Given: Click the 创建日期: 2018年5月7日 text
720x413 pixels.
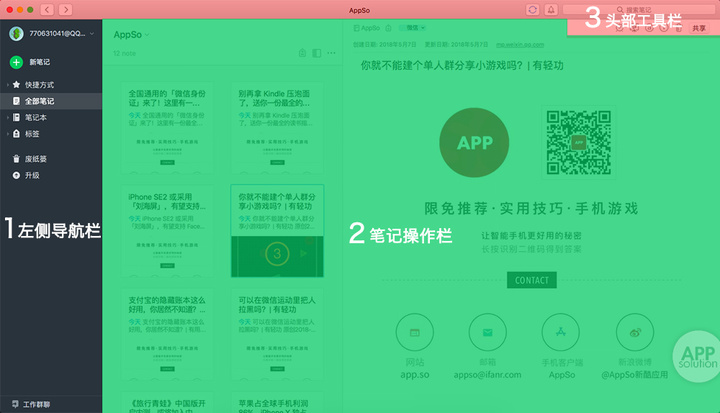Looking at the screenshot, I should tap(384, 45).
